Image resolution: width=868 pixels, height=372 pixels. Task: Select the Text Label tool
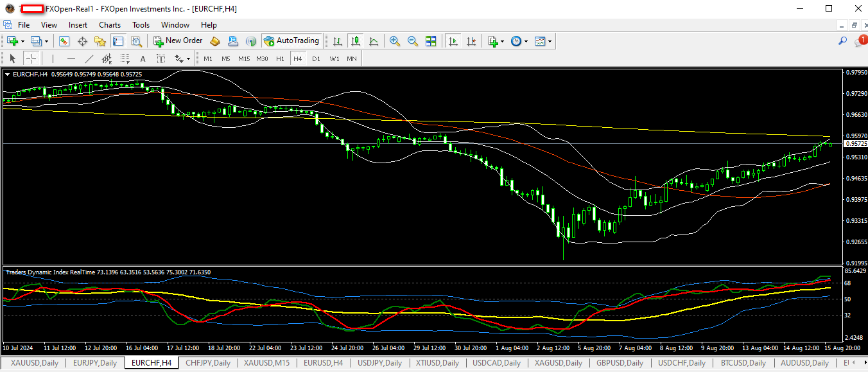(x=161, y=58)
